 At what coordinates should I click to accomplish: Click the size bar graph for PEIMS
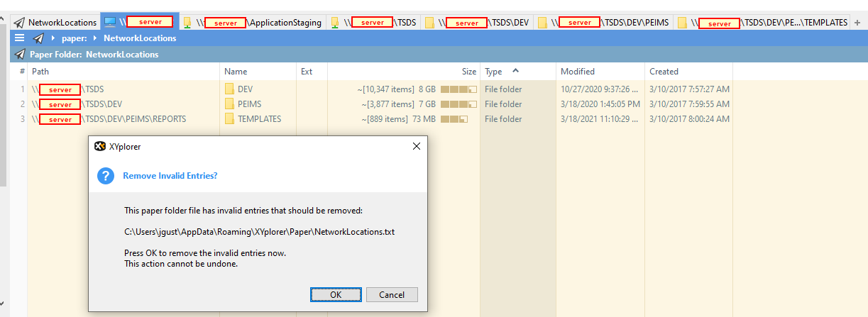(458, 104)
